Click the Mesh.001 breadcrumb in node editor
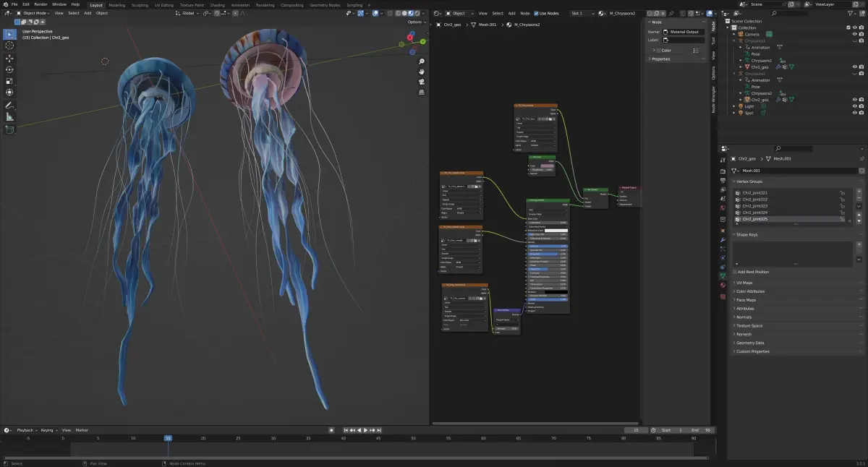Screen dimensions: 868x467 (489, 25)
